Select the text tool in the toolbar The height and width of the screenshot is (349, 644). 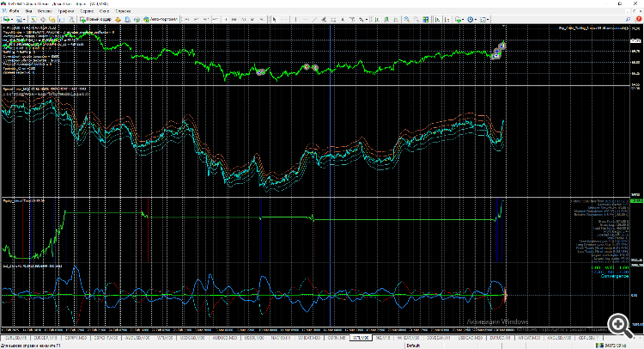tap(343, 19)
